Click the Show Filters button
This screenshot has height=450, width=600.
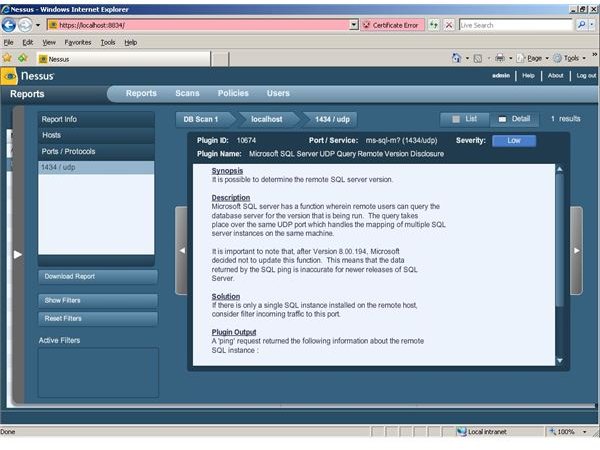click(x=98, y=301)
